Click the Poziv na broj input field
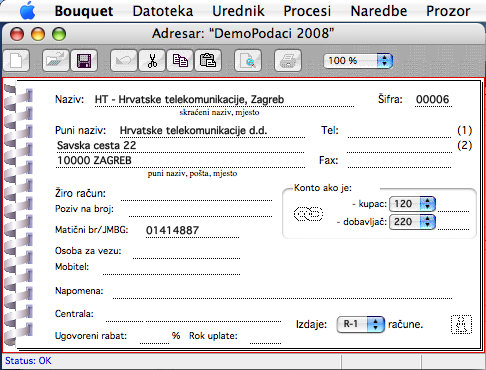The width and height of the screenshot is (486, 370). (x=200, y=210)
